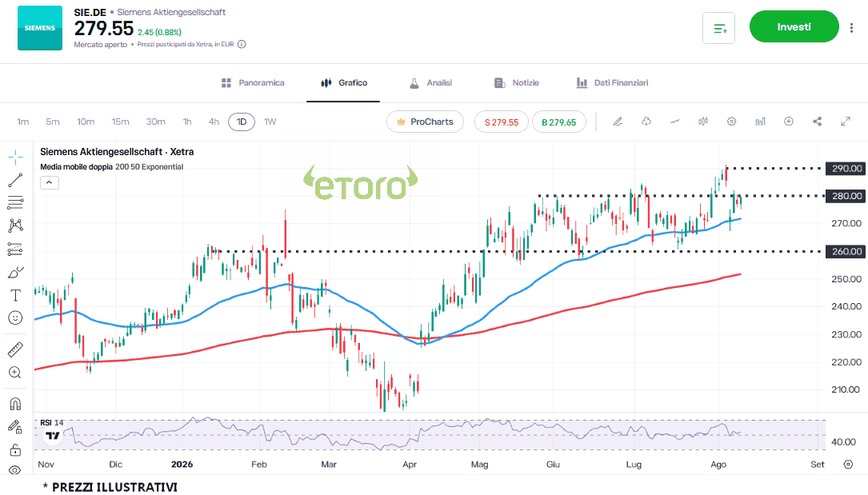The image size is (868, 495).
Task: Open ProCharts
Action: pos(425,122)
